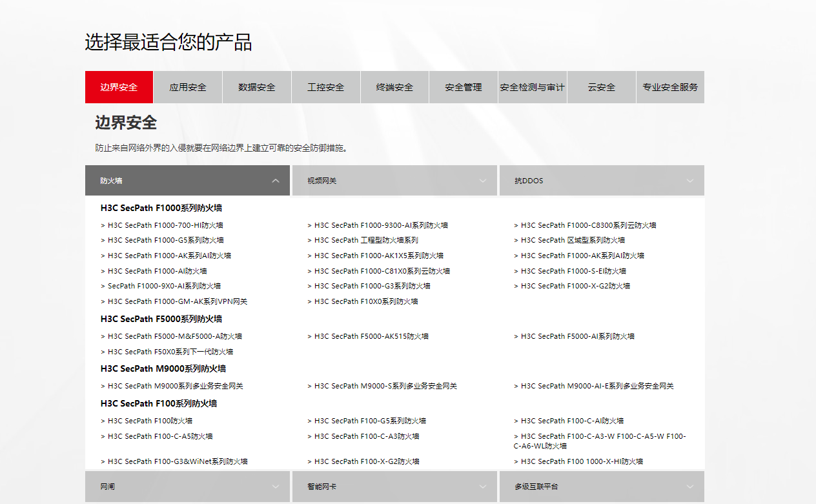Open the 数据安全 tab

pos(257,87)
